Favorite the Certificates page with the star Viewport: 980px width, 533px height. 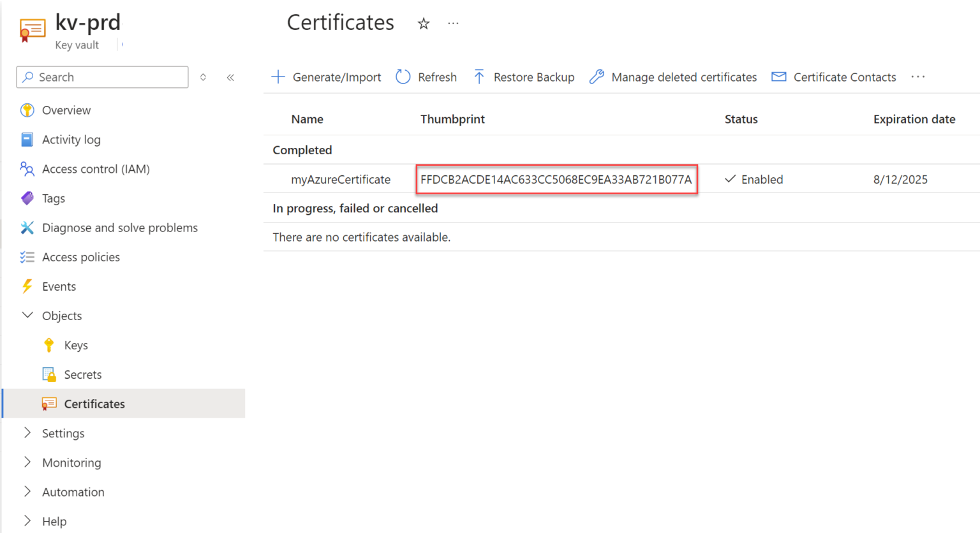pos(424,24)
